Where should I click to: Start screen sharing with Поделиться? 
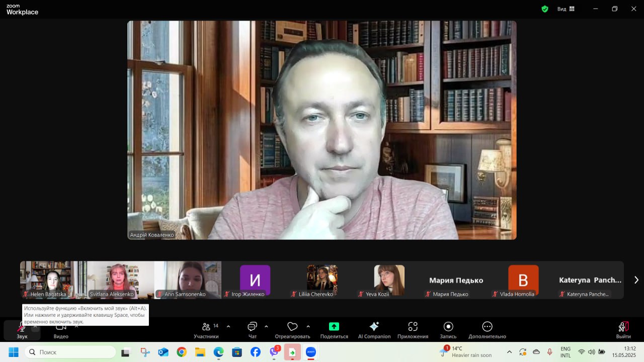pos(334,330)
